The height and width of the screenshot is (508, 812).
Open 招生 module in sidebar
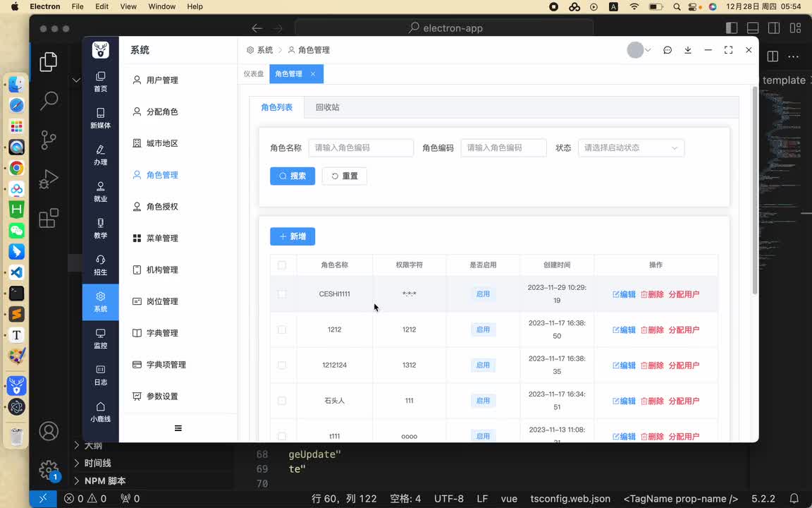pos(101,265)
